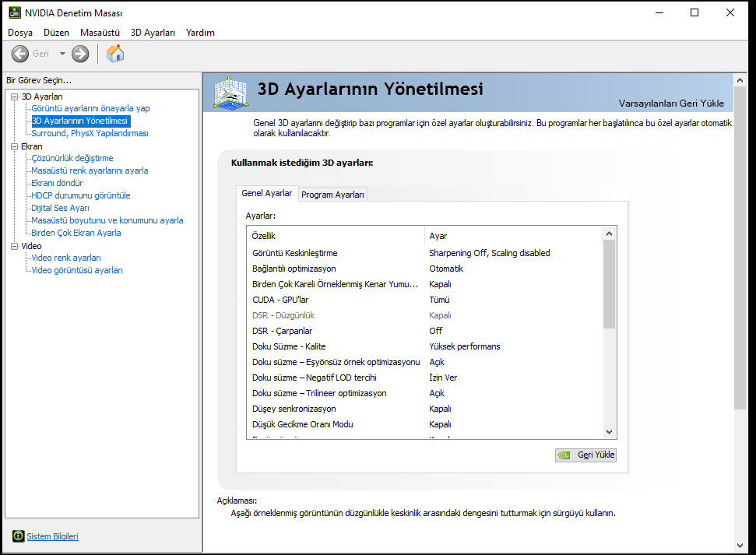Click the main panel scroll down arrow
This screenshot has width=756, height=555.
pos(740,546)
